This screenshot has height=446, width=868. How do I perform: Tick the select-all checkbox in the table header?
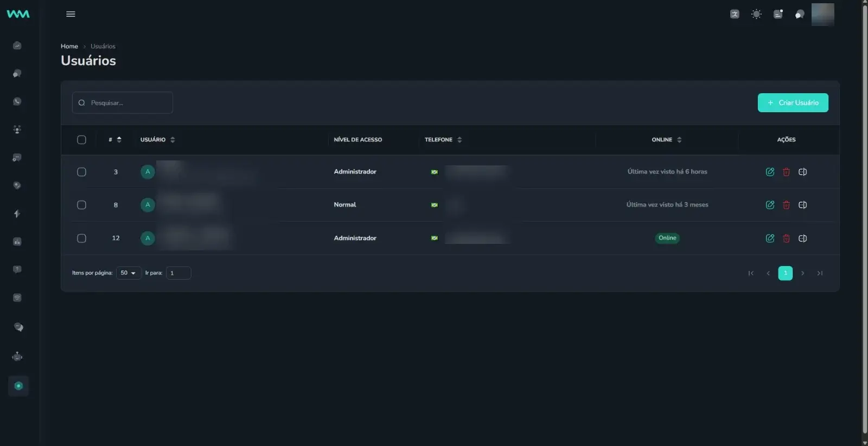81,140
